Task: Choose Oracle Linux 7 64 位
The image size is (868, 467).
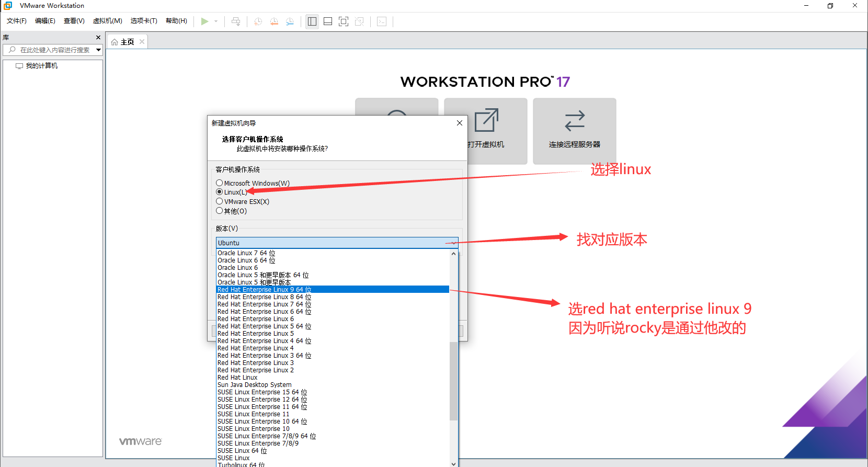Action: coord(333,253)
